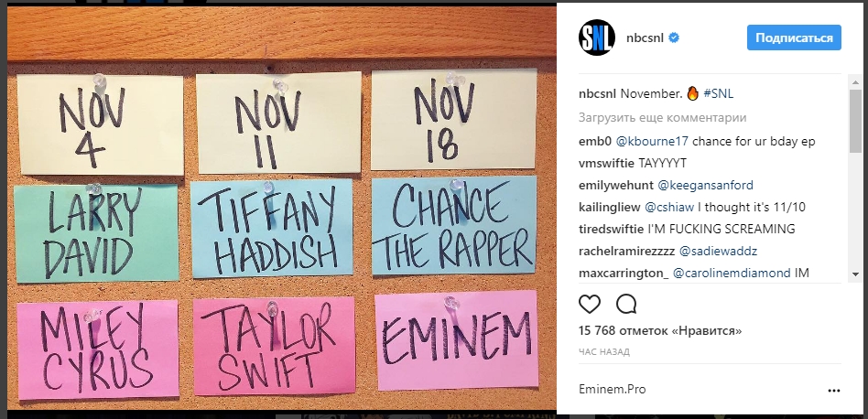Image resolution: width=868 pixels, height=419 pixels.
Task: Open @kbourne17 mention link
Action: click(x=652, y=141)
